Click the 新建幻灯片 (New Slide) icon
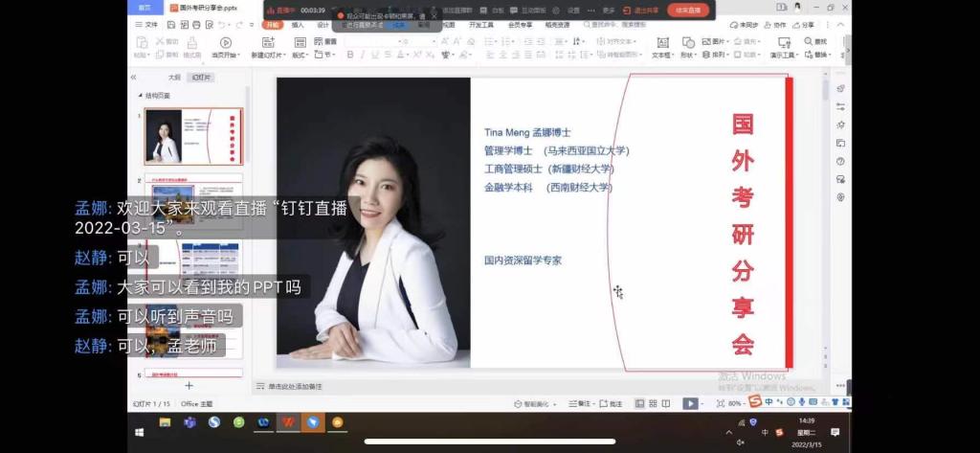 (x=268, y=43)
